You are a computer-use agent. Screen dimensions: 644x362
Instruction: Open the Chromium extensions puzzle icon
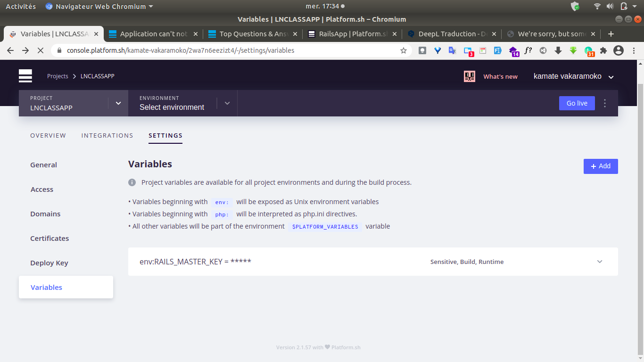tap(603, 50)
